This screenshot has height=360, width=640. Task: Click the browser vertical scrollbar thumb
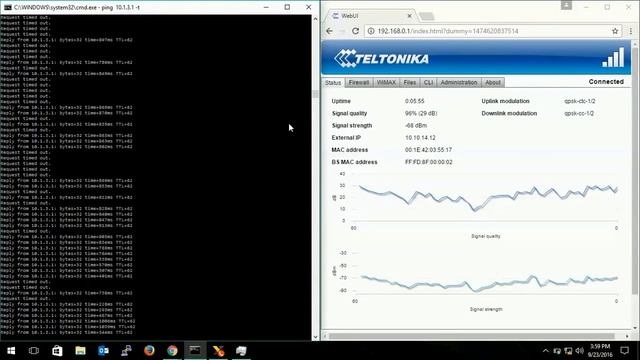[635, 171]
